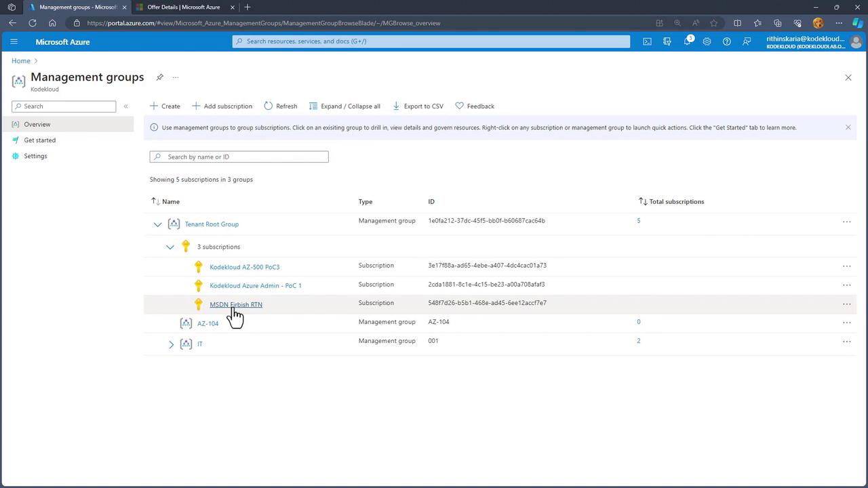Click Export to CSV
The image size is (868, 488).
pyautogui.click(x=418, y=106)
